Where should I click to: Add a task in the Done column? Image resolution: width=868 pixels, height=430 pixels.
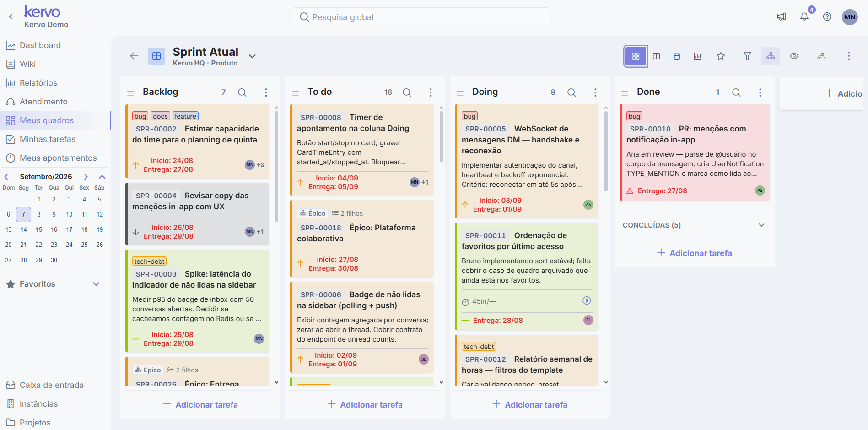pyautogui.click(x=695, y=253)
